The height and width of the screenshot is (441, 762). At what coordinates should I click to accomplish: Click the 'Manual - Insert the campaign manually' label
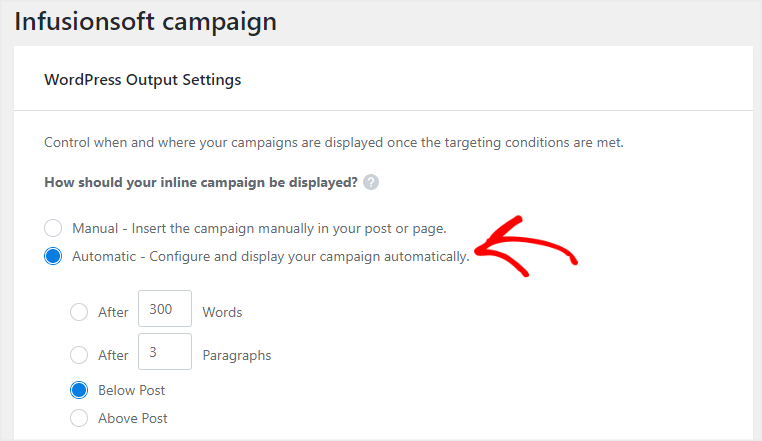tap(259, 229)
